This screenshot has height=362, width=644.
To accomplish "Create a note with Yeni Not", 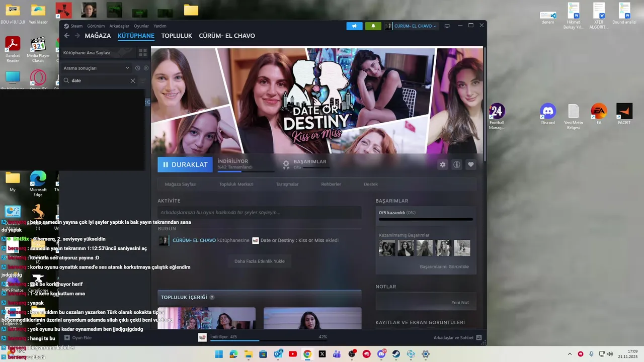I will coord(460,303).
